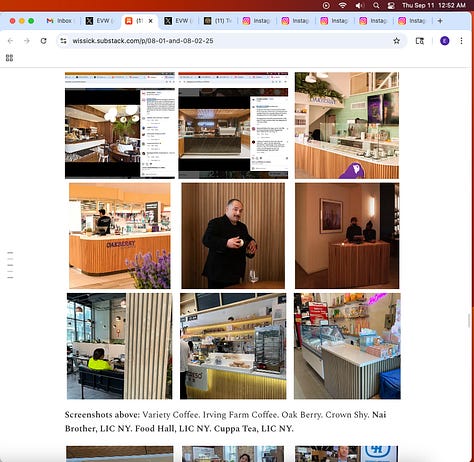Reload the Substack page
474x462 pixels.
tap(43, 41)
